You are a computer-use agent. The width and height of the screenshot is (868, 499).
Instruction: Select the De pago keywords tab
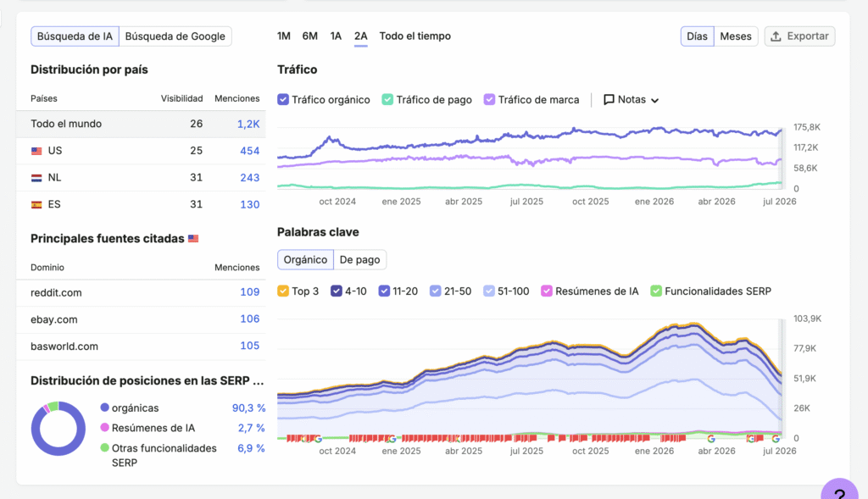359,259
